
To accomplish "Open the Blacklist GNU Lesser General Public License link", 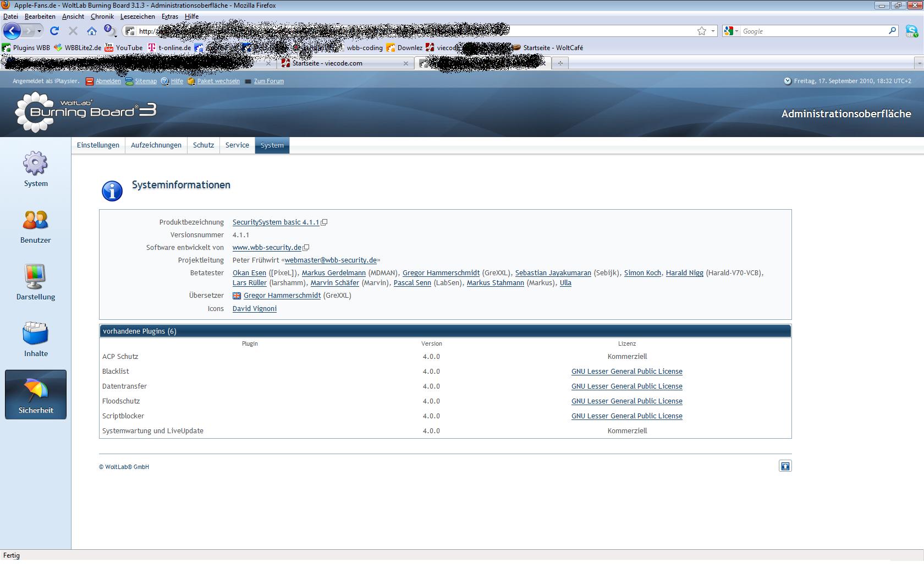I will coord(626,372).
